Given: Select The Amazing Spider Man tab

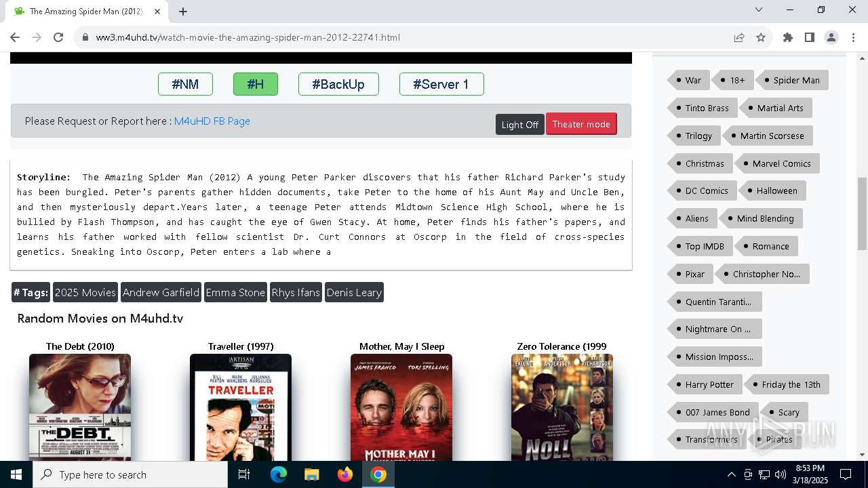Looking at the screenshot, I should tap(87, 11).
